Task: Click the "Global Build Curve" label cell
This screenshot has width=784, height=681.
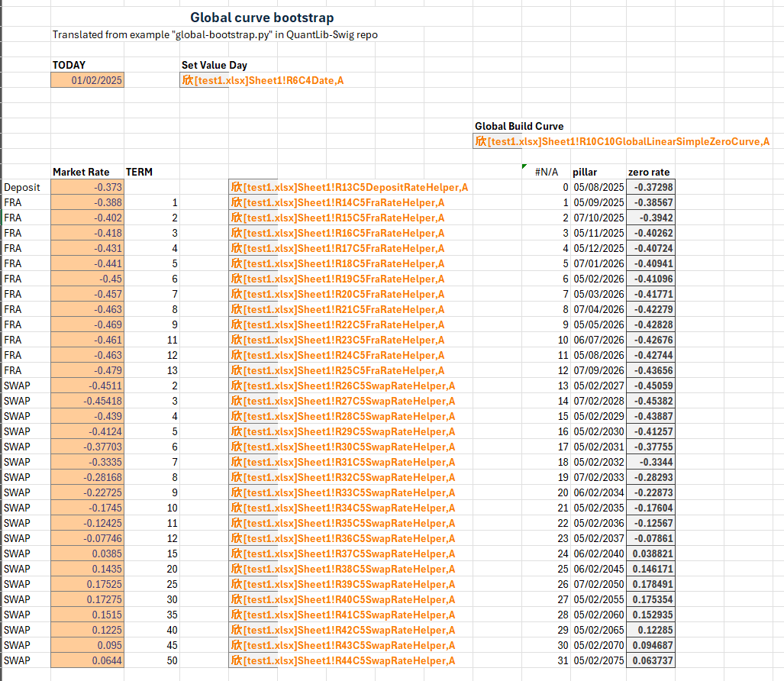Action: (x=519, y=126)
